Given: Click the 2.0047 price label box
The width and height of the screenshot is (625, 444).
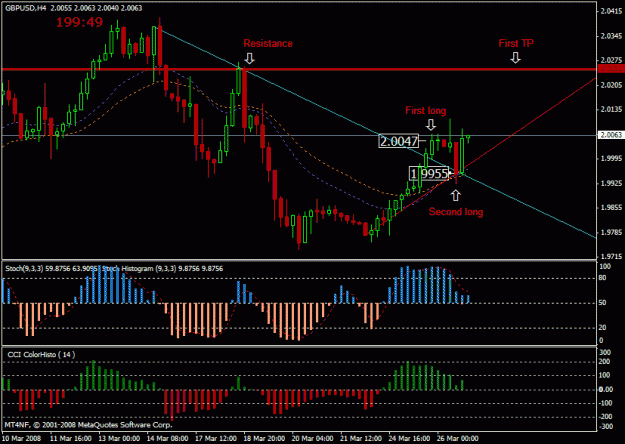Looking at the screenshot, I should [399, 141].
